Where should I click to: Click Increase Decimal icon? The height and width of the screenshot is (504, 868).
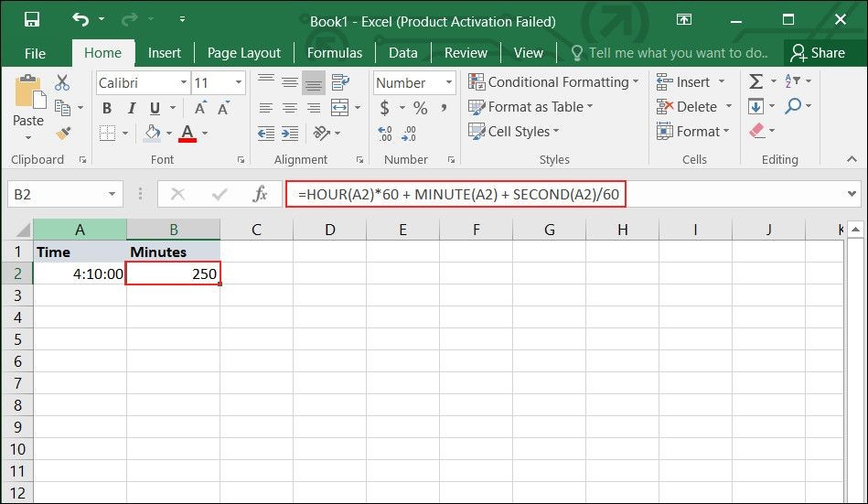coord(385,133)
